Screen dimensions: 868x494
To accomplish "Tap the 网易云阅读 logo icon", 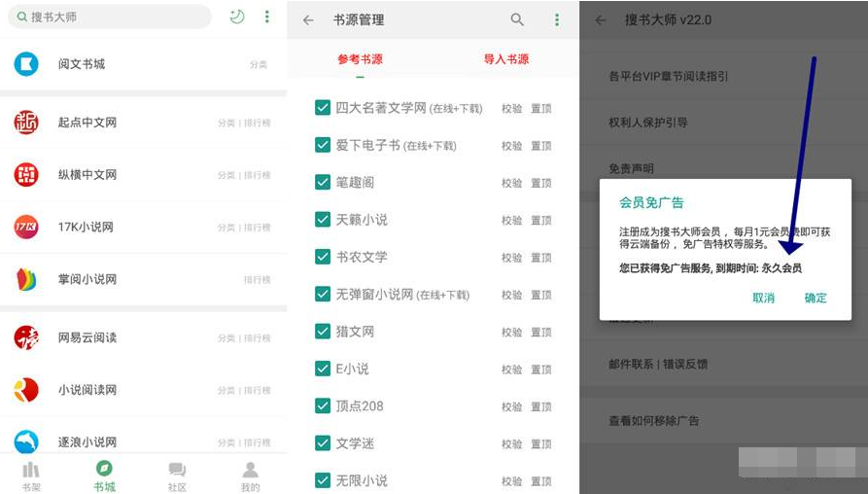I will [x=26, y=337].
